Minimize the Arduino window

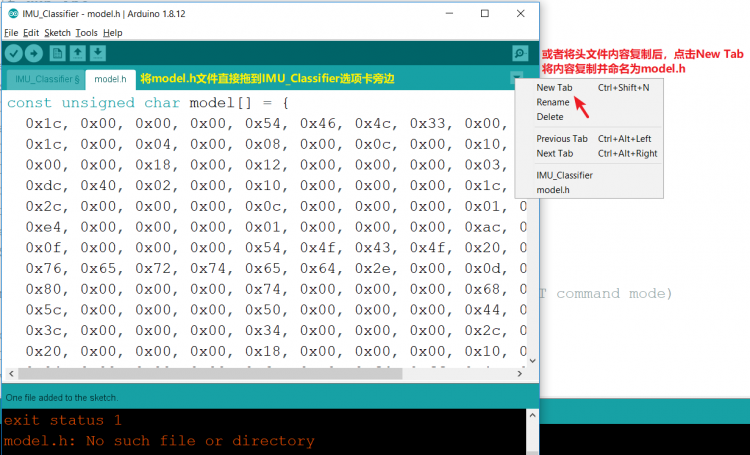pos(449,13)
